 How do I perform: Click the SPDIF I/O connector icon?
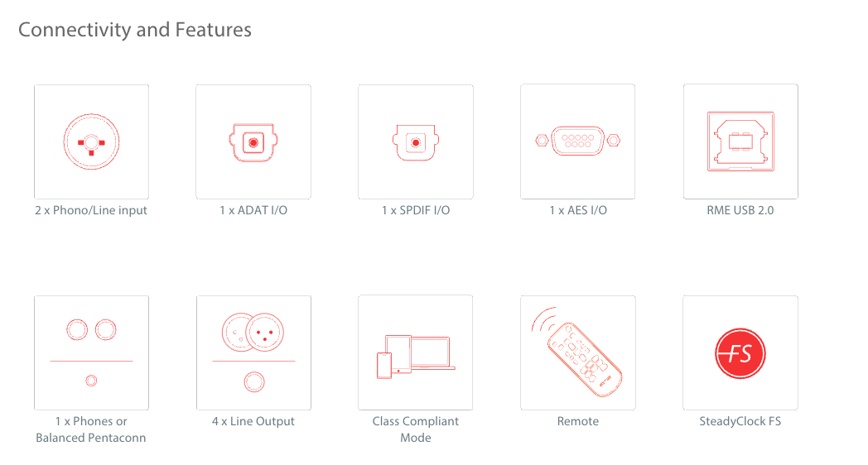(416, 142)
